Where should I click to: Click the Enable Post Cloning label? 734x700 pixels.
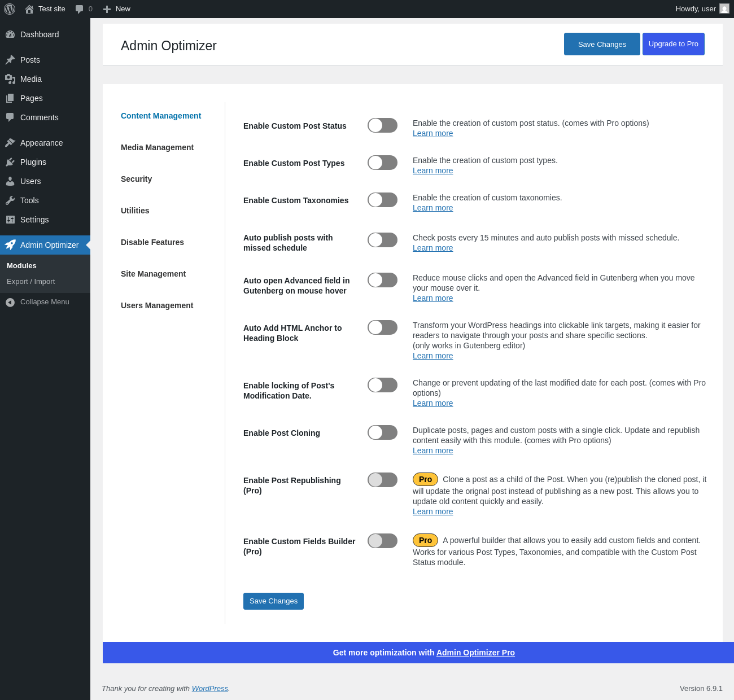click(x=282, y=433)
